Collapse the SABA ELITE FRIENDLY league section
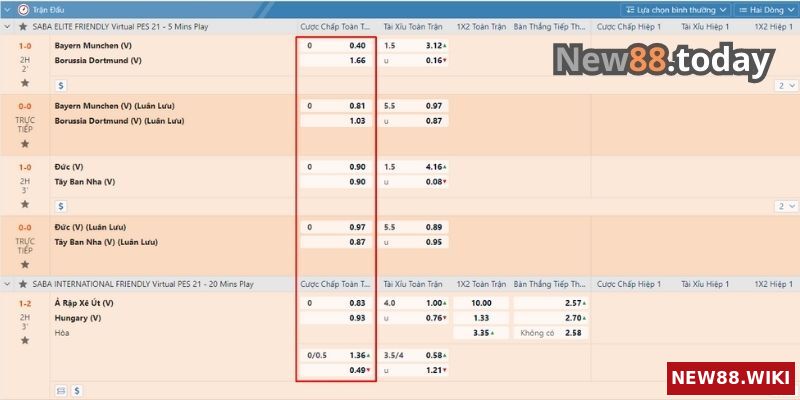 tap(7, 27)
